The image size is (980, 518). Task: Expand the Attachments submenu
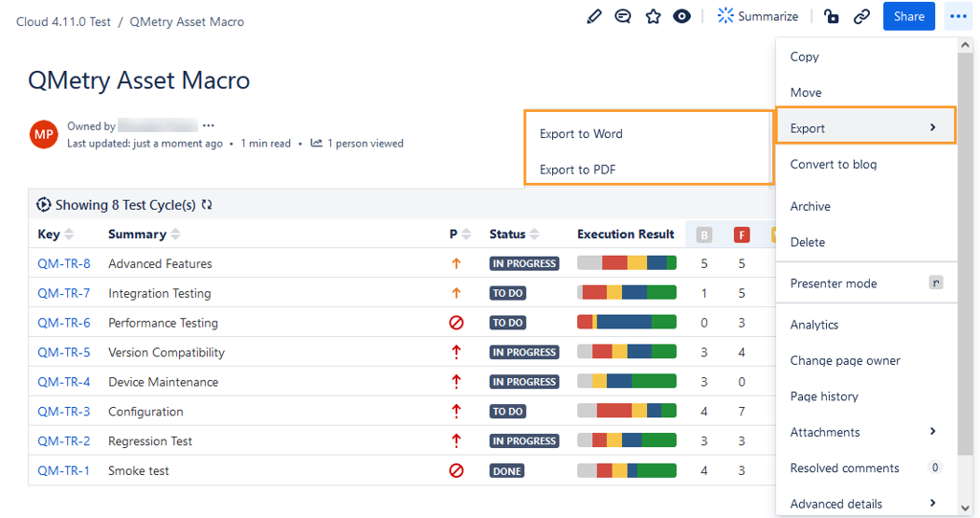pos(866,432)
